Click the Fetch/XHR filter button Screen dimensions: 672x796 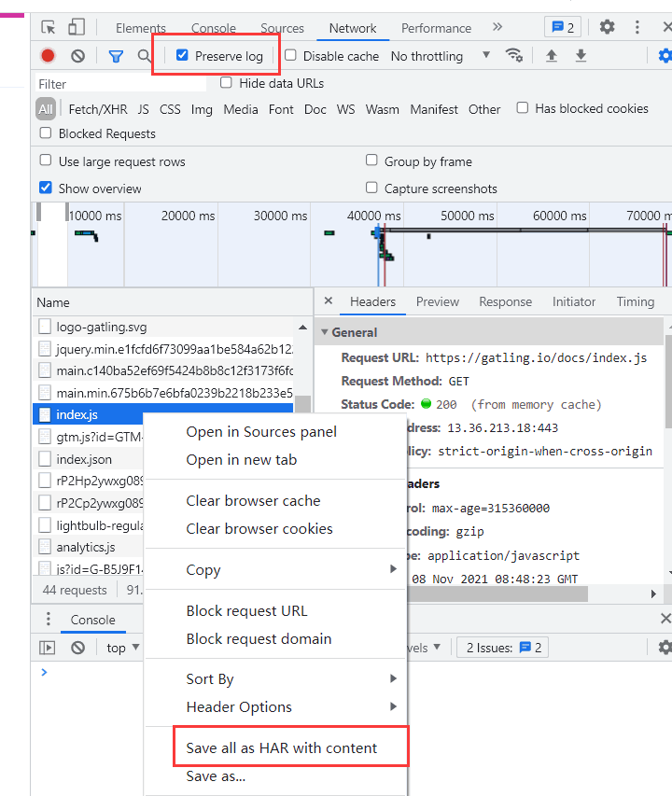click(x=98, y=109)
